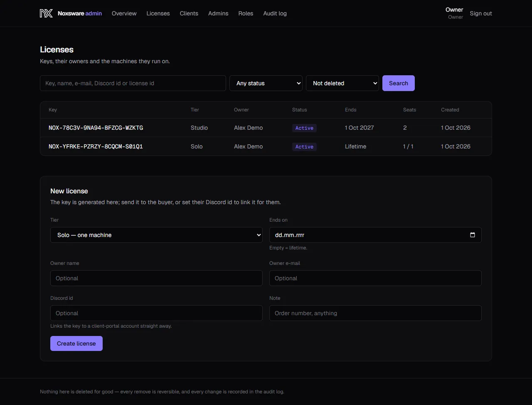Click the Lifetime end value
This screenshot has width=532, height=405.
coord(355,146)
